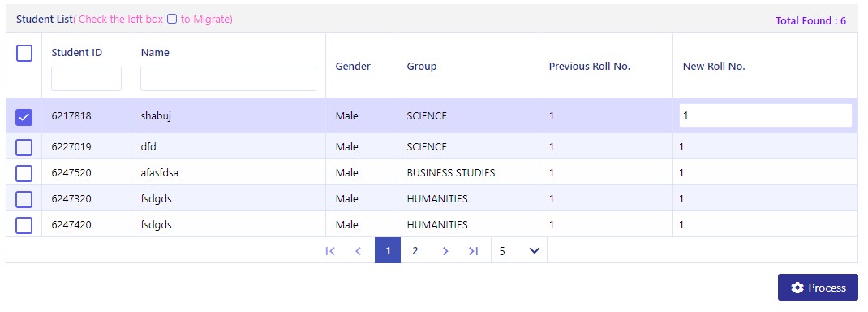Open page 2 of the student list
The image size is (868, 312).
coord(415,251)
